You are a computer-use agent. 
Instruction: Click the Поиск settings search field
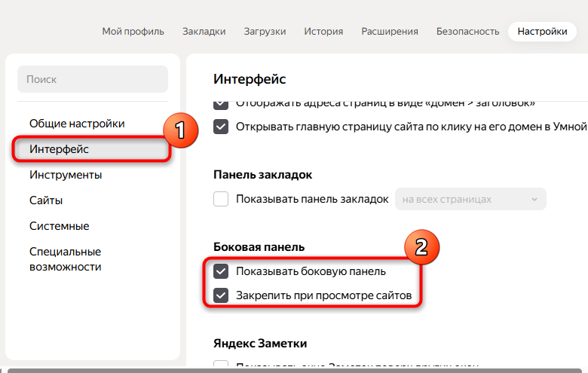click(x=93, y=79)
